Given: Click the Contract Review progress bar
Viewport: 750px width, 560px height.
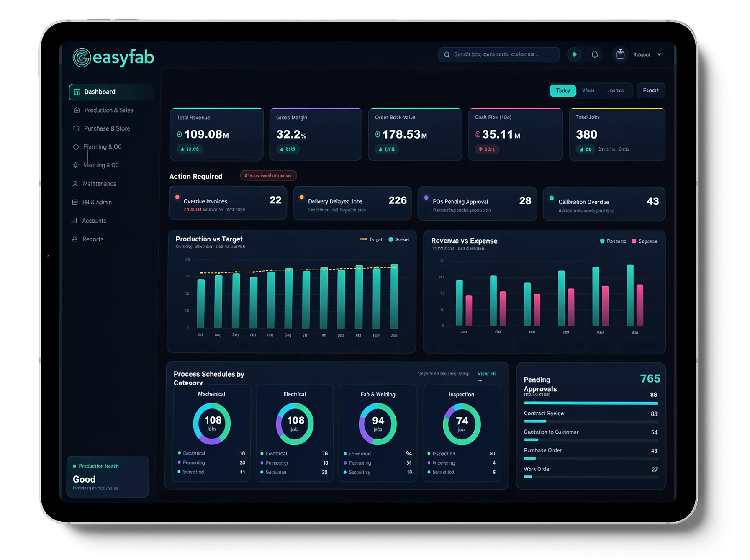Looking at the screenshot, I should coord(591,421).
